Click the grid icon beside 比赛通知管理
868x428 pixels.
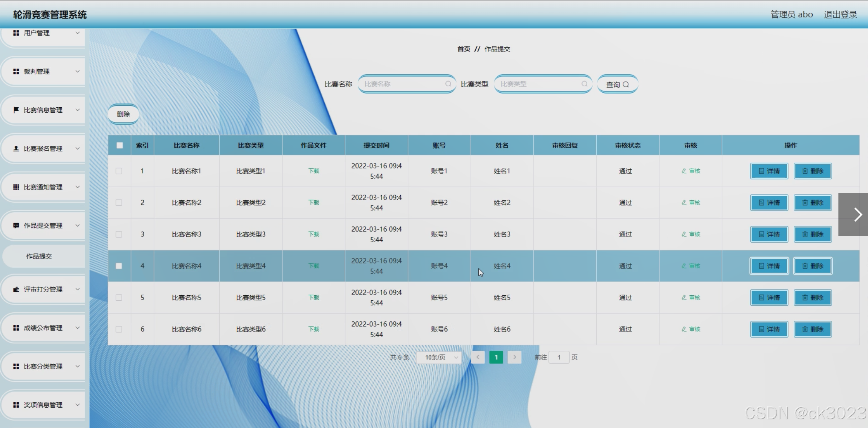click(x=16, y=187)
